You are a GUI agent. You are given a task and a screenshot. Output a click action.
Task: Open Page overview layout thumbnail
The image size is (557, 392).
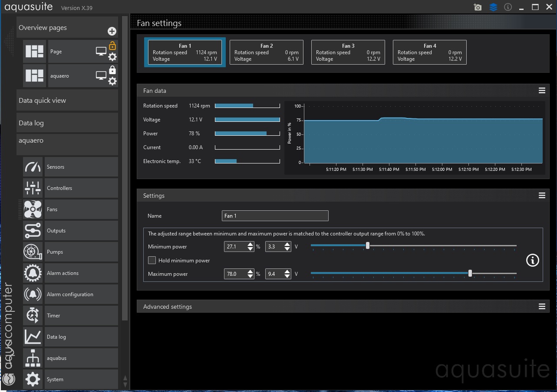[x=34, y=52]
